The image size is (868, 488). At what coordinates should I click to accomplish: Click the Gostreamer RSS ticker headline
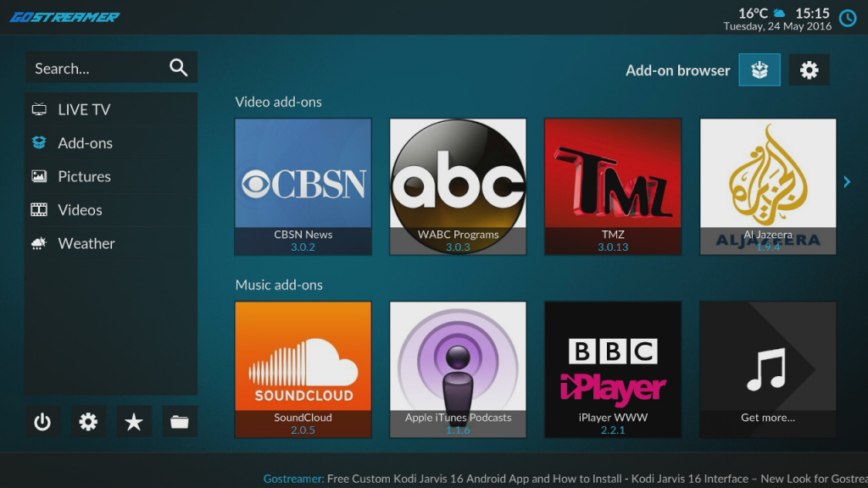(565, 479)
